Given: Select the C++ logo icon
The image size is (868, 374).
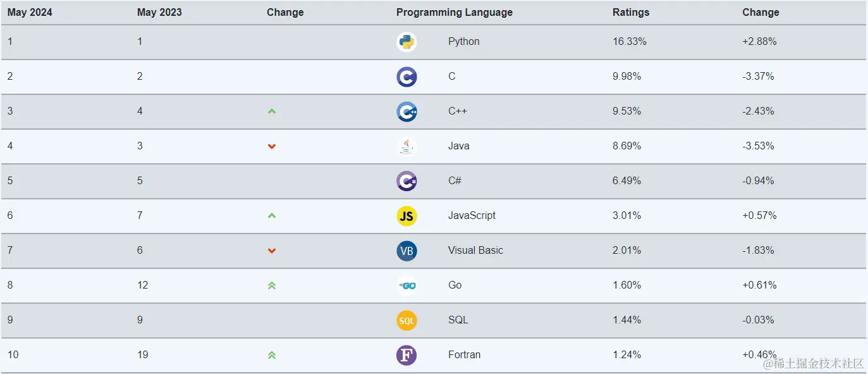Looking at the screenshot, I should tap(406, 112).
